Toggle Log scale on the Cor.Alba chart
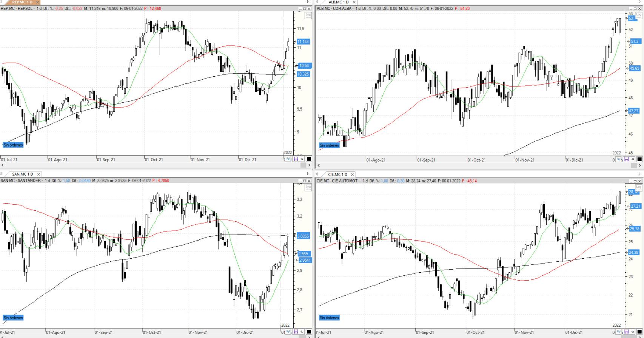The height and width of the screenshot is (338, 644). tap(639, 15)
